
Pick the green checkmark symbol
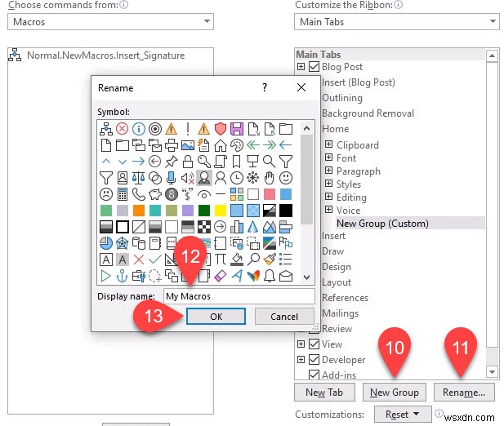pos(155,260)
